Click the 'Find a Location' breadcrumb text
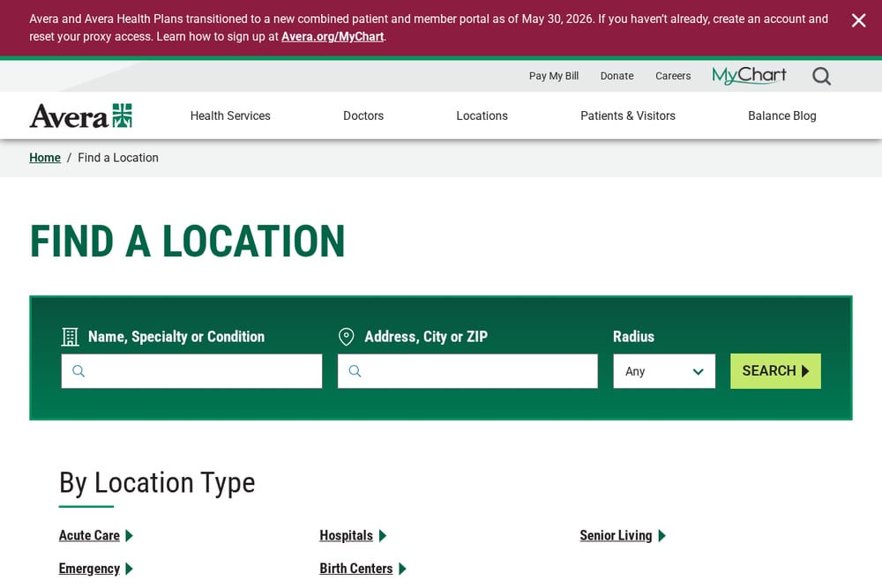The width and height of the screenshot is (882, 588). coord(118,158)
